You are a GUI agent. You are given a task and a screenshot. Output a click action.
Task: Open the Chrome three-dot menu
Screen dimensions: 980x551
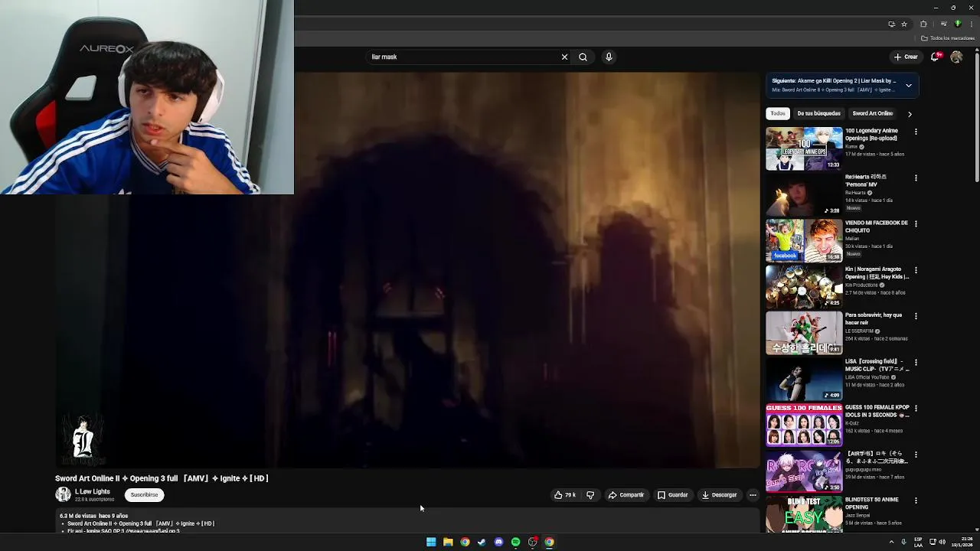pos(971,24)
